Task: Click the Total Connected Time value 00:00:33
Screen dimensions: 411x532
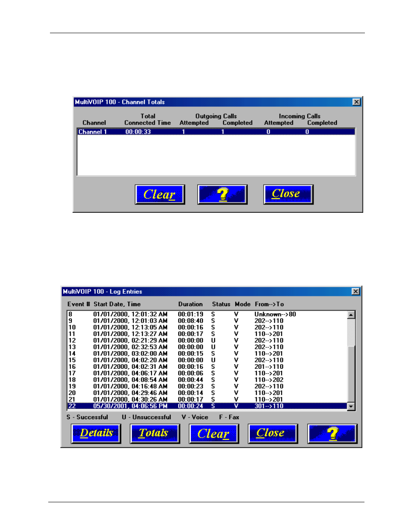Action: [138, 132]
